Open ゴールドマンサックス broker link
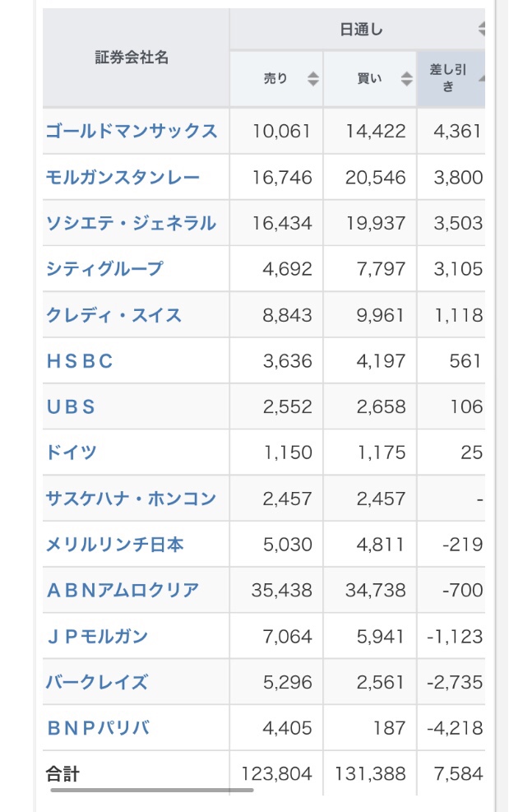The height and width of the screenshot is (812, 523). (x=132, y=131)
